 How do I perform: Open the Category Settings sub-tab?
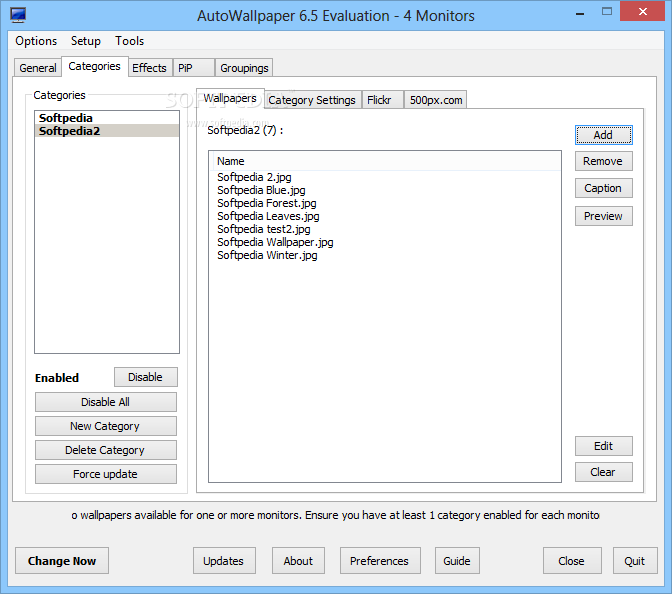(312, 100)
